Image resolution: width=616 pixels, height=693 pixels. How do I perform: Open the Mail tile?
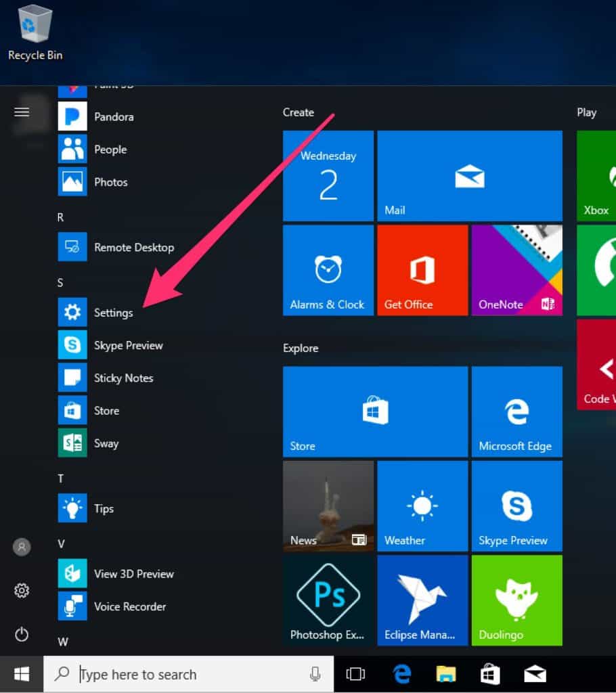coord(470,175)
